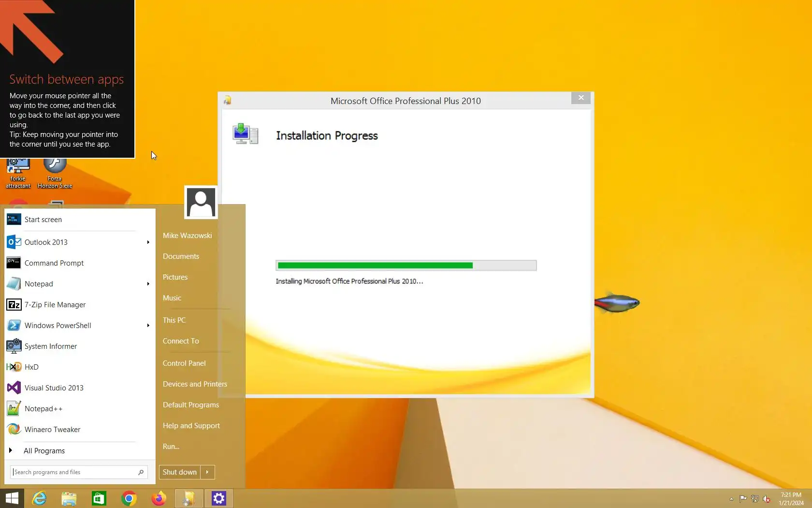Click the Installation Progress heading
The height and width of the screenshot is (508, 812).
[327, 136]
